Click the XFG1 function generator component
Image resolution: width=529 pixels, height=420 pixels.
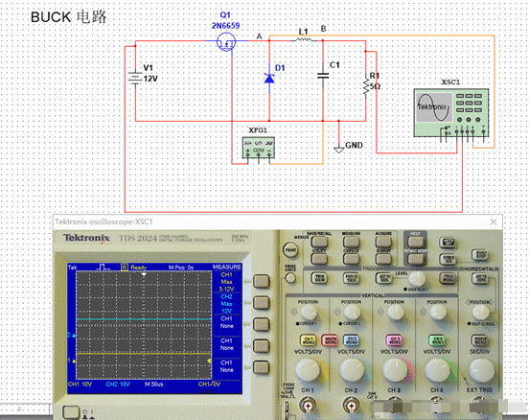coord(259,148)
